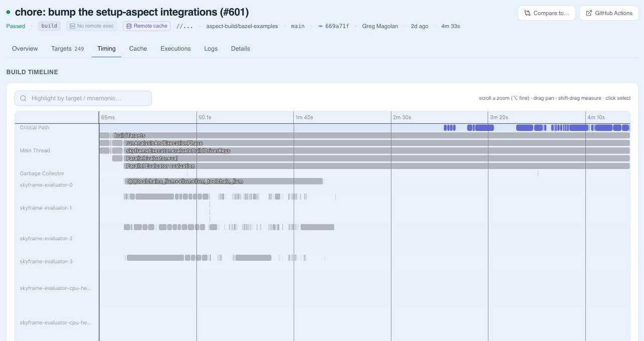Click the 1m 40s timeline marker
Viewport: 644px width, 341px height.
pyautogui.click(x=304, y=117)
